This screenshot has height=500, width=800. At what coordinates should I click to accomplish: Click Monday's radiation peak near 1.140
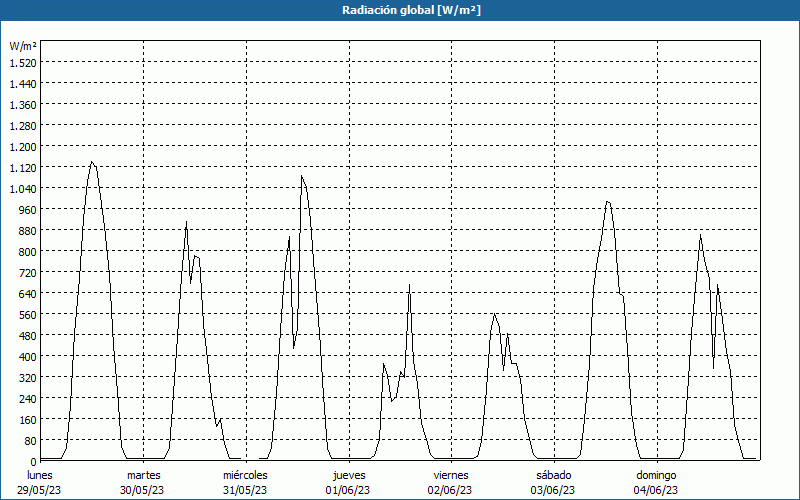(92, 162)
